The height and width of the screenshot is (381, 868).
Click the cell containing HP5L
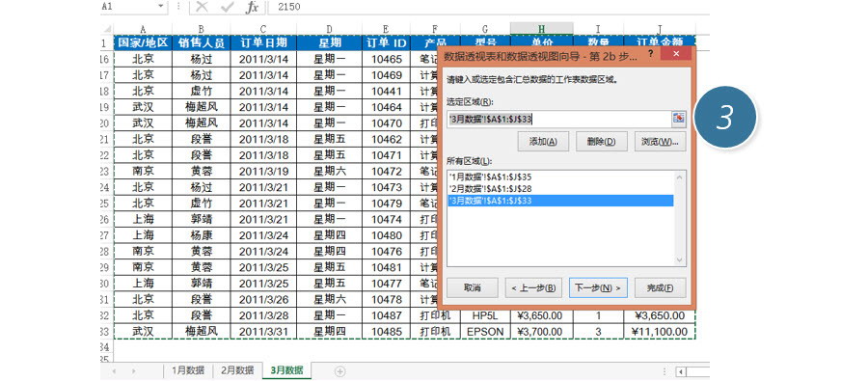pos(485,315)
